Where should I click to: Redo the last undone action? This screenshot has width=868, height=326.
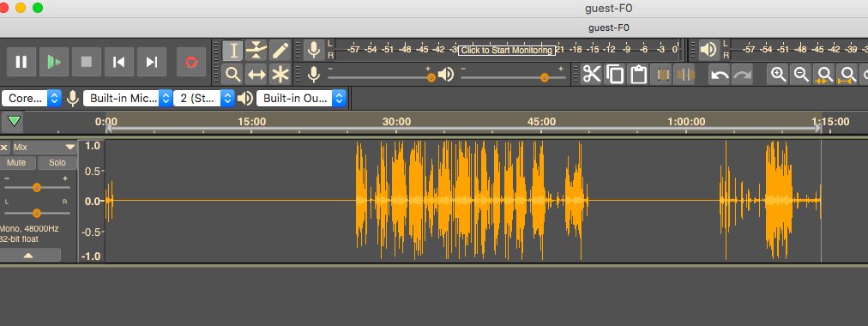pos(742,74)
